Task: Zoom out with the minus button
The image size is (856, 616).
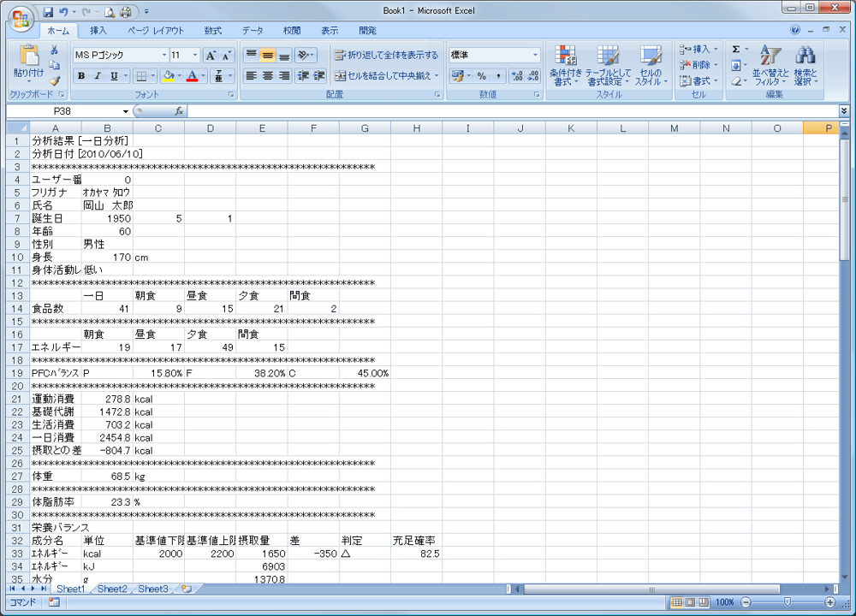Action: click(x=746, y=602)
